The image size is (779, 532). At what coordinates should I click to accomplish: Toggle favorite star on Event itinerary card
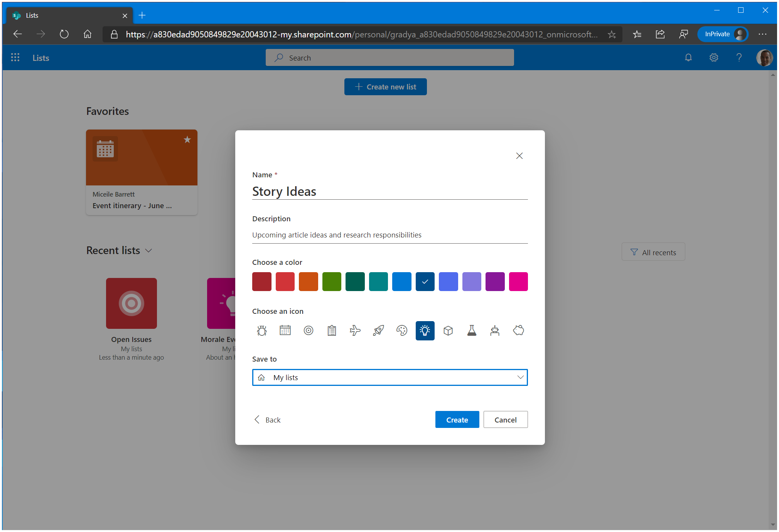(x=187, y=140)
